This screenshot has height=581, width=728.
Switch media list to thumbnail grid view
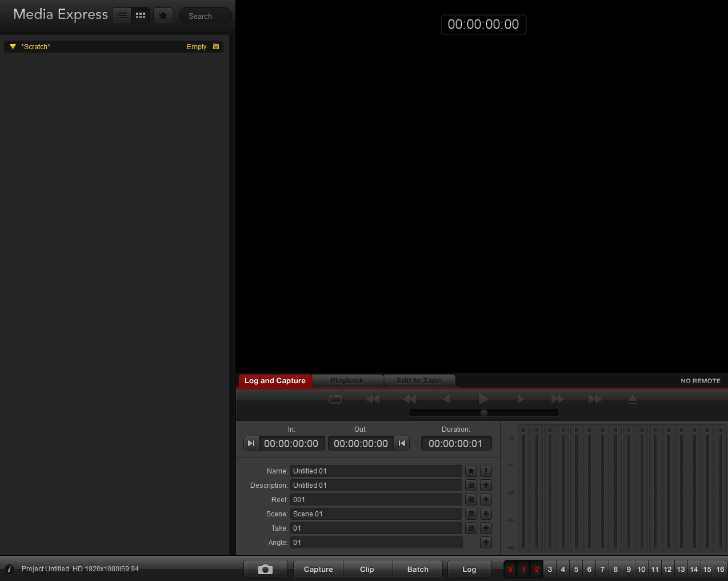pyautogui.click(x=141, y=15)
